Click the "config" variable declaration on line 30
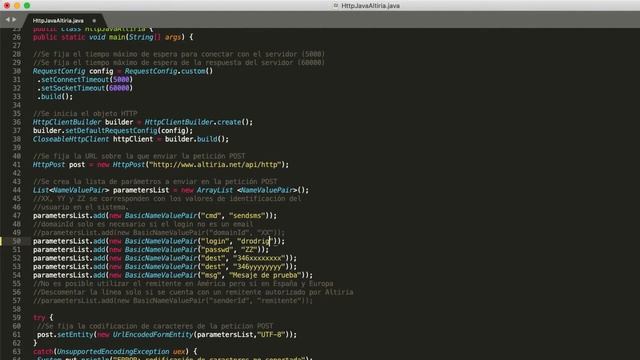 click(x=101, y=71)
